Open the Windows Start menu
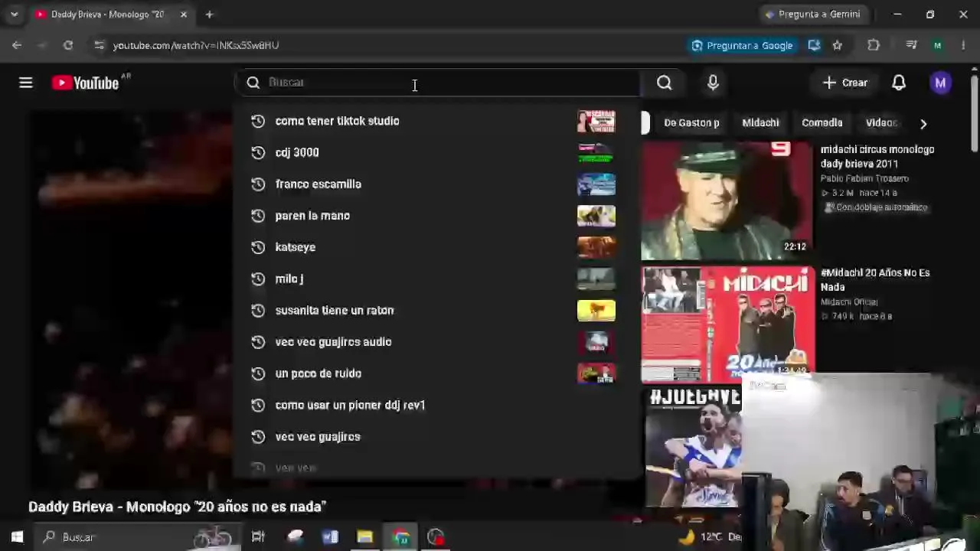The image size is (980, 551). pyautogui.click(x=17, y=537)
